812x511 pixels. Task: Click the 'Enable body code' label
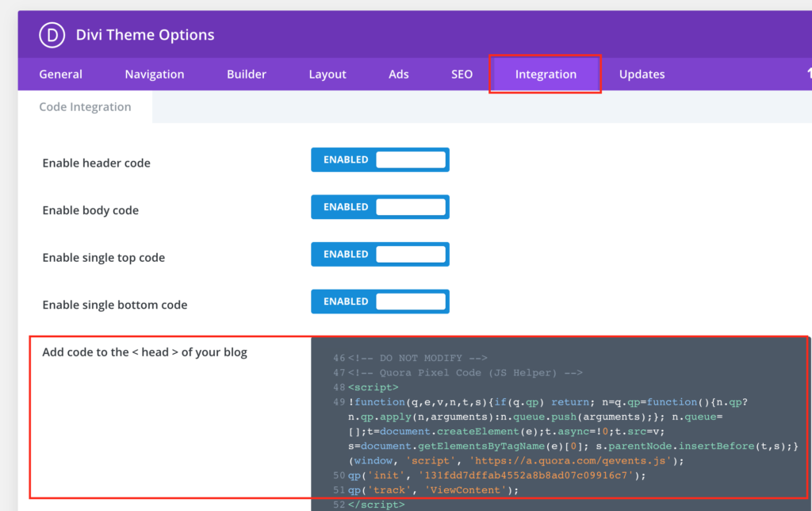[x=90, y=210]
